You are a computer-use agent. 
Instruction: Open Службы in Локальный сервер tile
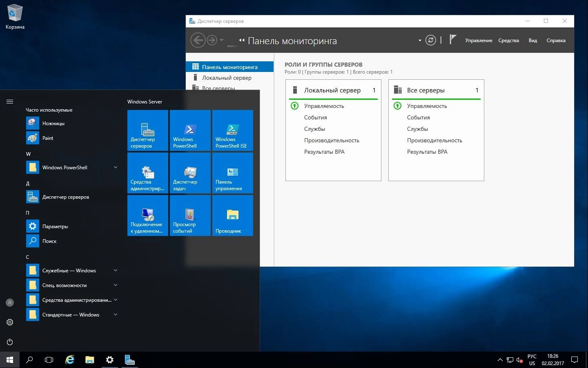coord(314,129)
